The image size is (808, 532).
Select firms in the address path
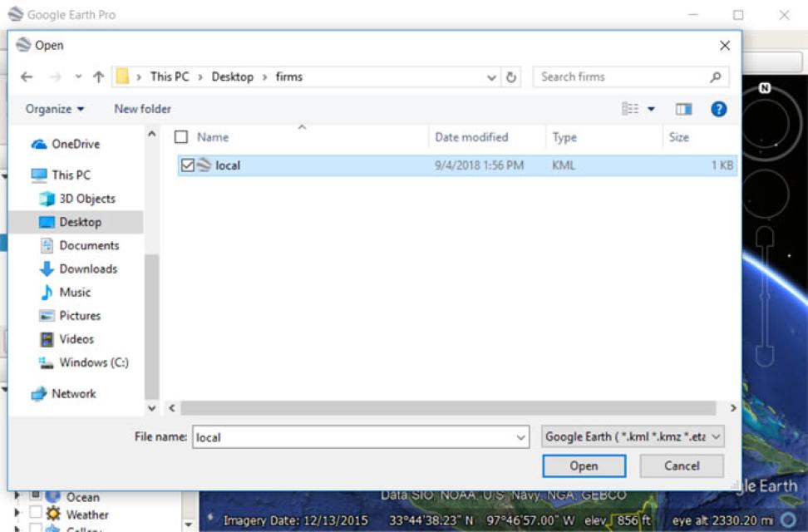pos(289,76)
